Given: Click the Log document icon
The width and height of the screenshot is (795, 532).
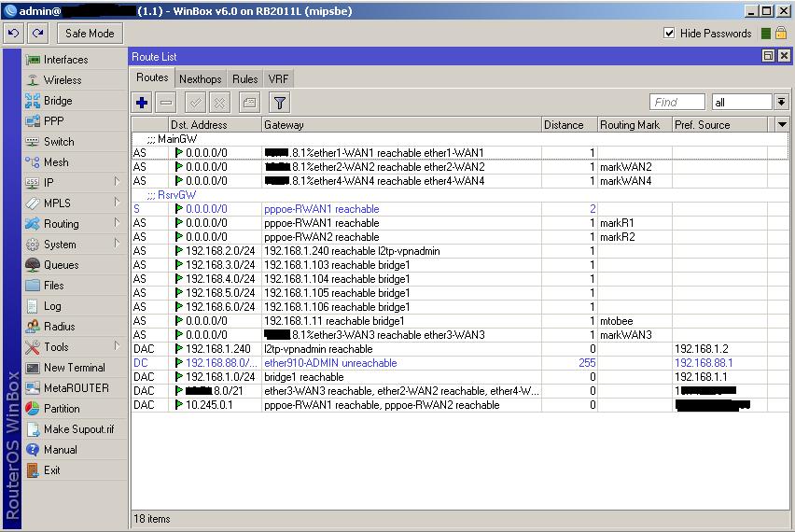Looking at the screenshot, I should click(x=33, y=306).
